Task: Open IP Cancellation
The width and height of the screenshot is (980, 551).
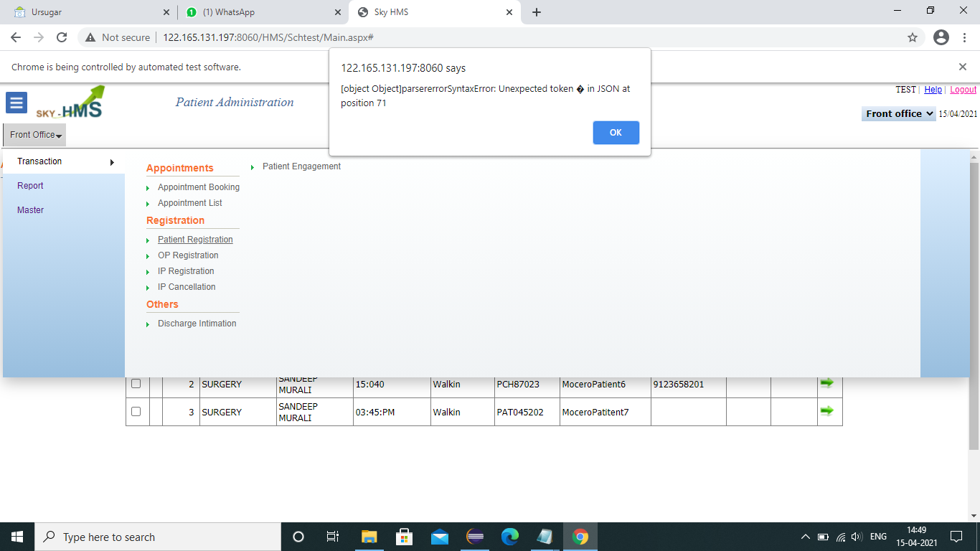Action: 187,287
